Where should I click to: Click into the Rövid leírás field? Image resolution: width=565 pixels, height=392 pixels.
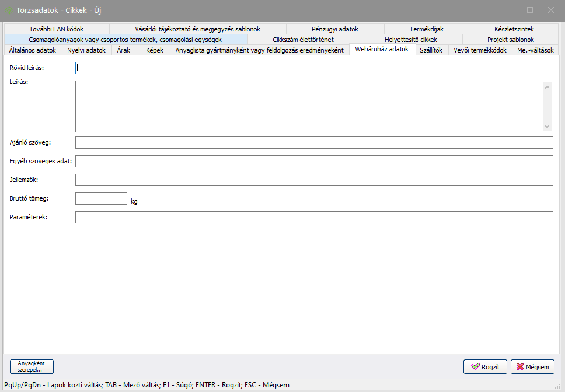pos(314,68)
